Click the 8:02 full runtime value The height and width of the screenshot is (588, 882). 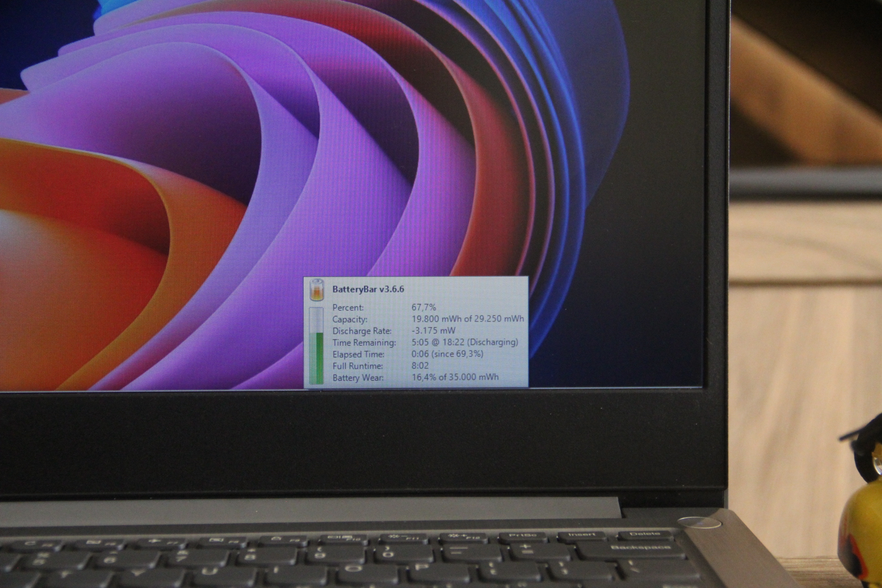pyautogui.click(x=420, y=366)
